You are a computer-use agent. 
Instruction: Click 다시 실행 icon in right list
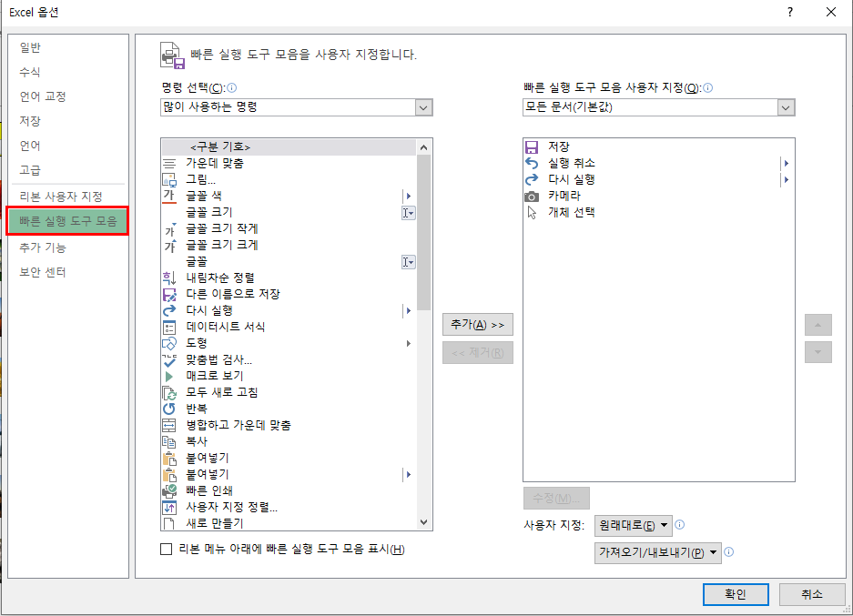532,179
